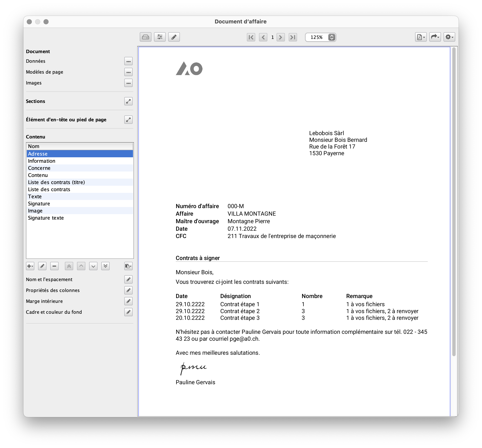Select the Texte row in Contenu list
The image size is (482, 448).
80,197
